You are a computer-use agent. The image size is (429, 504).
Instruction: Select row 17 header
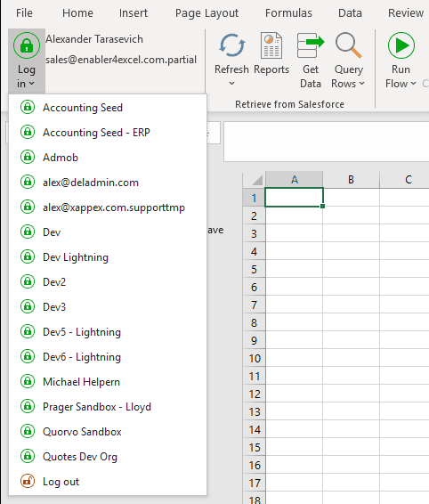[254, 483]
